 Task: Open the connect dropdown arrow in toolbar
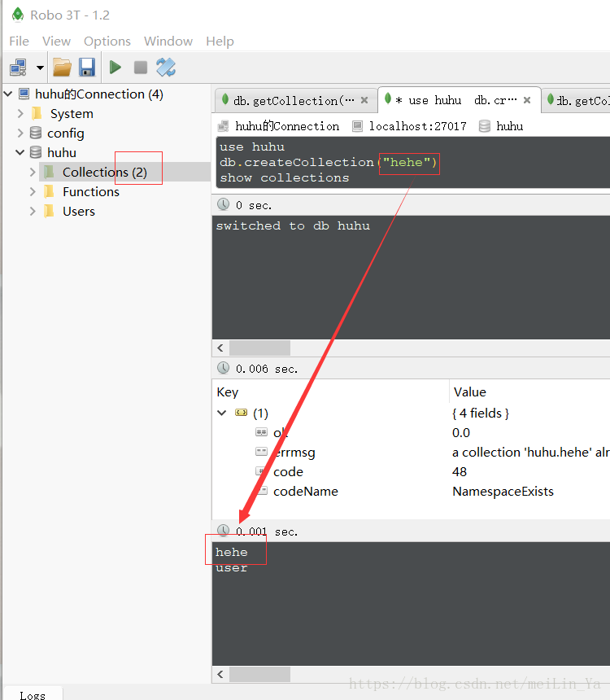(40, 68)
